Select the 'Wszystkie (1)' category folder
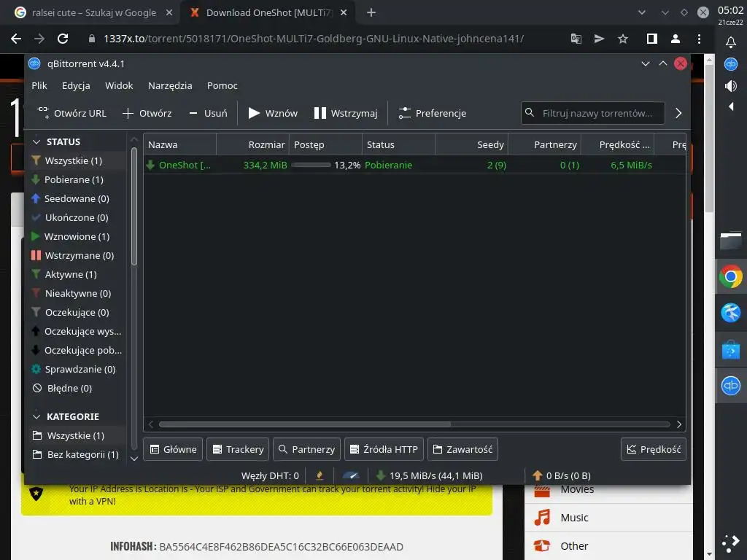Image resolution: width=747 pixels, height=560 pixels. click(x=76, y=436)
